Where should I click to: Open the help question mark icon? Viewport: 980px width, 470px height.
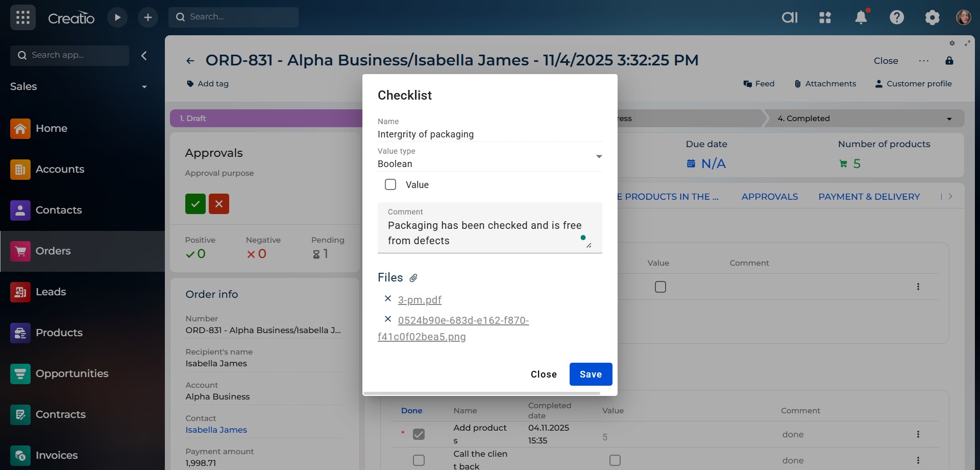(x=896, y=17)
